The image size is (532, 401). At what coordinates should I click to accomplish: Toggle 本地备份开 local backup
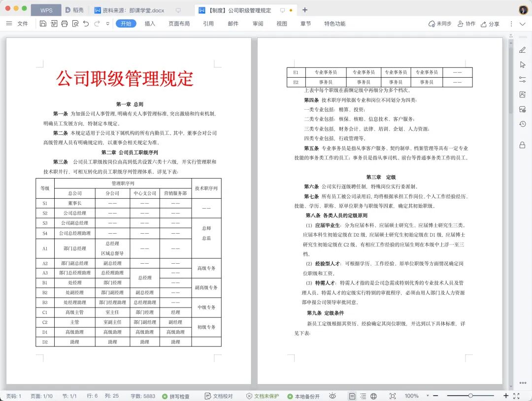[303, 396]
